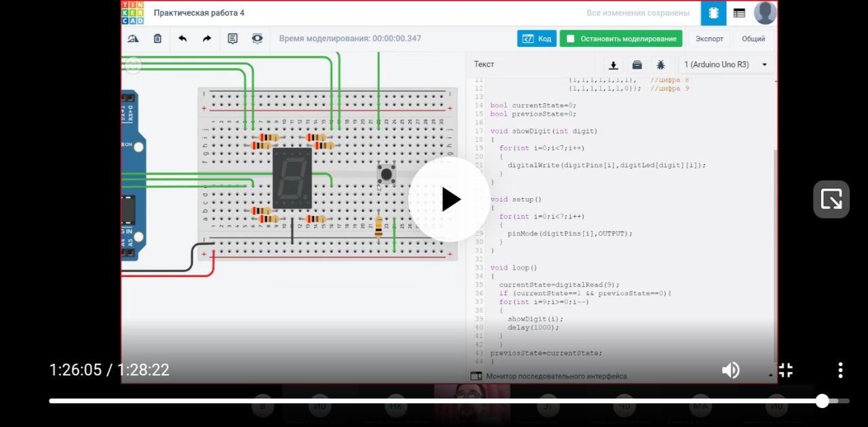This screenshot has height=427, width=868.
Task: Open the Arduino Uno R3 board dropdown
Action: pos(726,64)
